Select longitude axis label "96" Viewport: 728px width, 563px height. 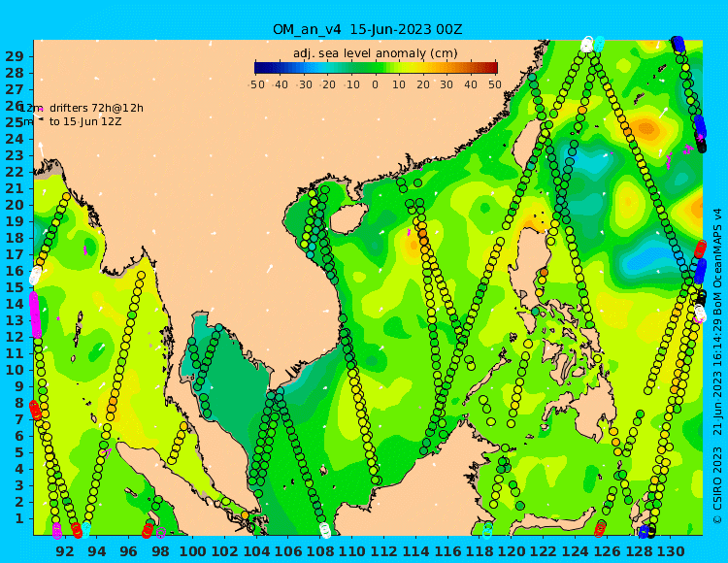point(128,551)
